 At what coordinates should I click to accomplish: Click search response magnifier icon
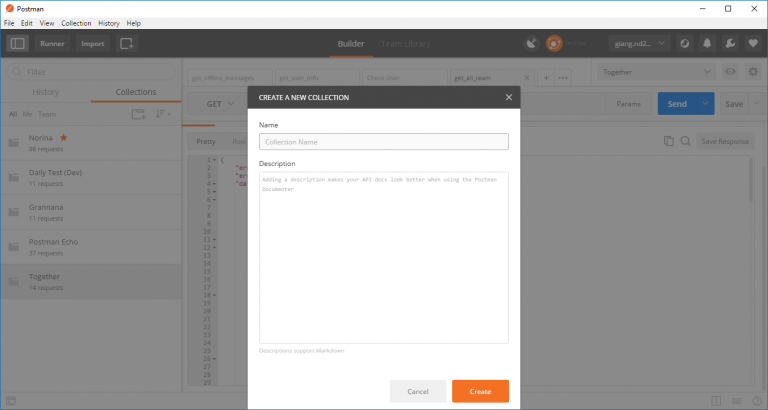[x=685, y=141]
